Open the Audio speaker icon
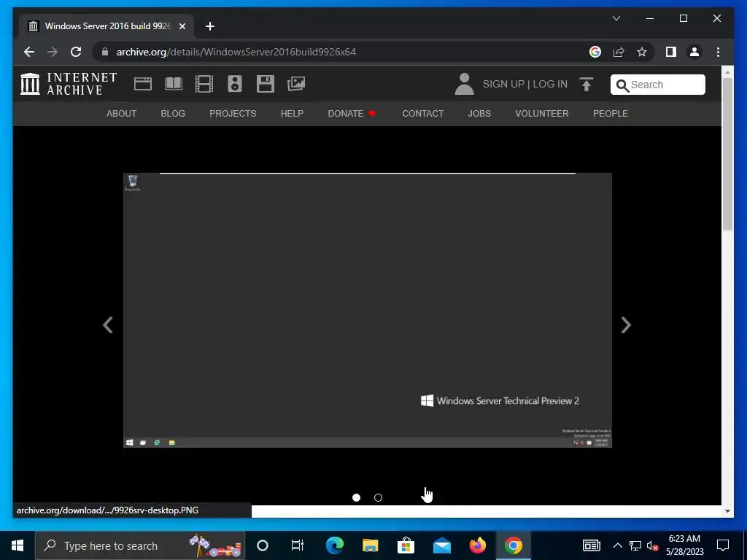The image size is (747, 560). coord(234,84)
